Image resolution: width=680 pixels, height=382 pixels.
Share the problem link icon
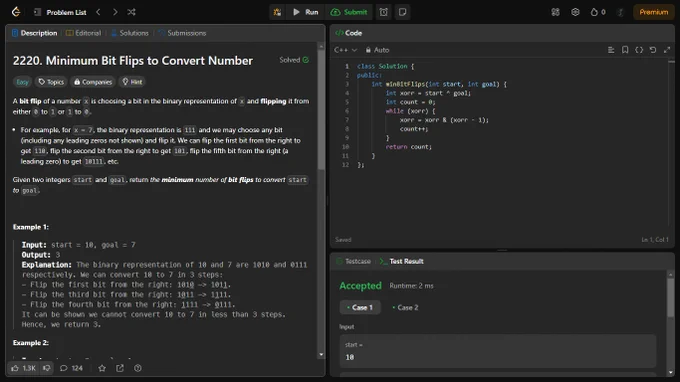[x=120, y=368]
